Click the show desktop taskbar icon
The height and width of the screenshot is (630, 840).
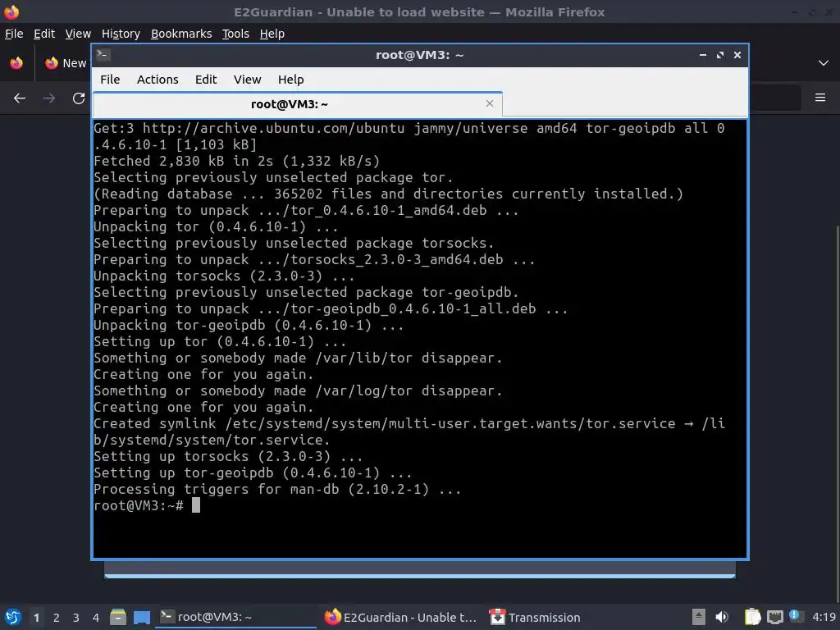click(142, 617)
